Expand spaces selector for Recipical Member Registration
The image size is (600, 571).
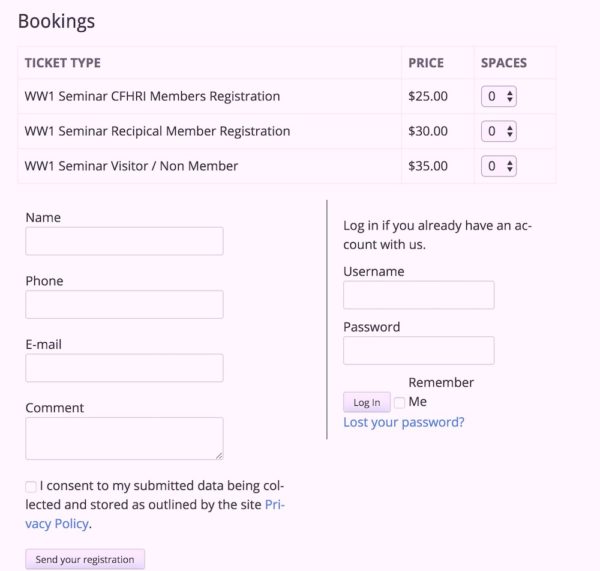point(498,131)
